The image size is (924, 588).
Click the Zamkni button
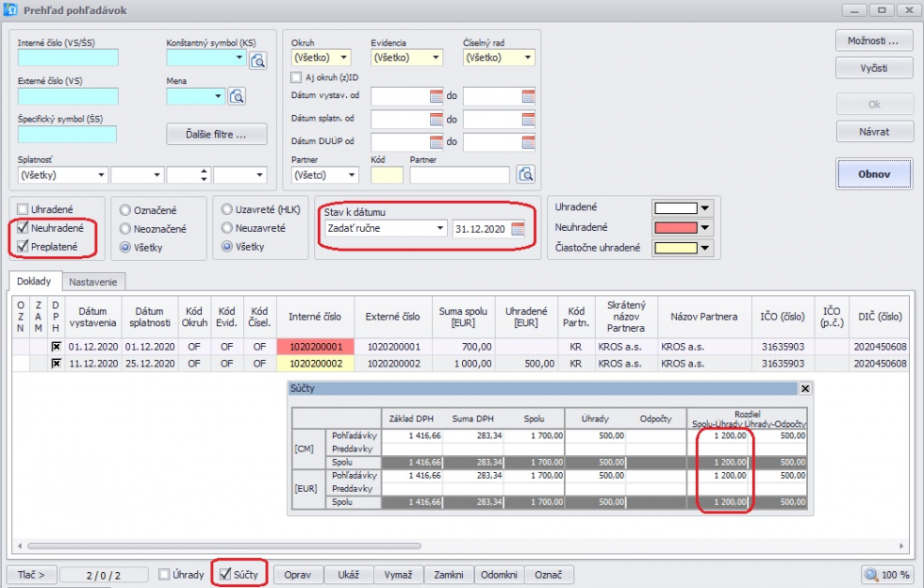tap(449, 575)
